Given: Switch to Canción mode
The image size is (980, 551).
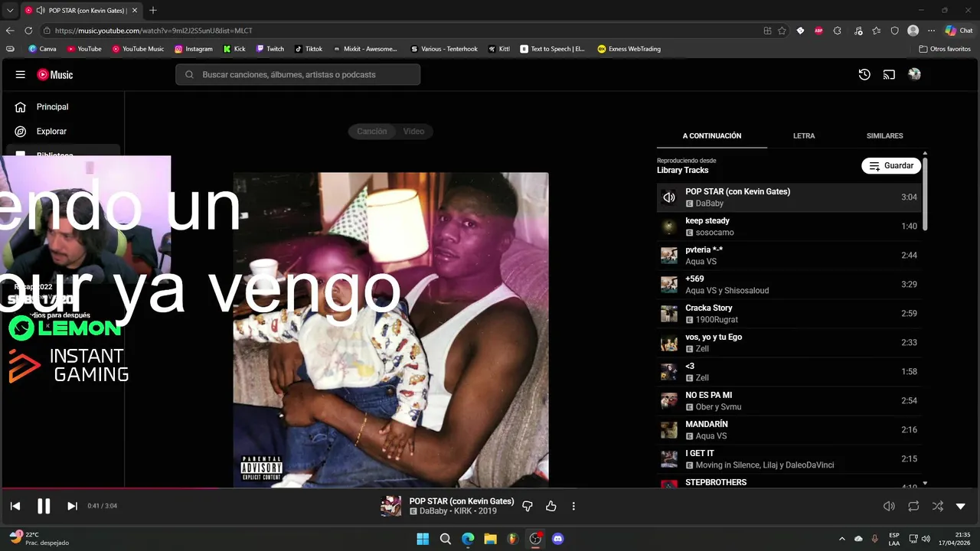Looking at the screenshot, I should click(x=371, y=132).
